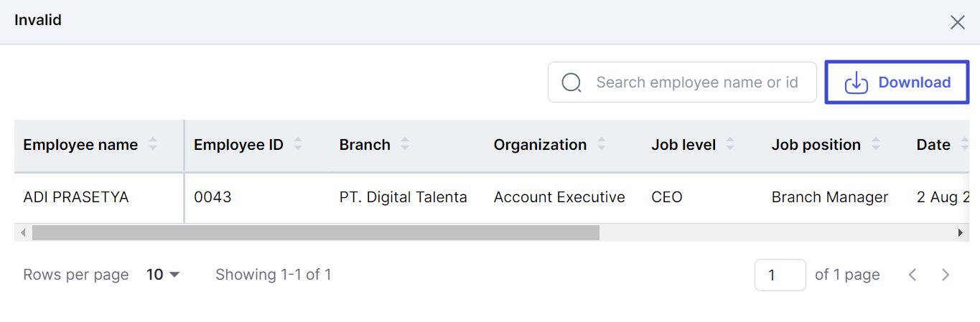Sort by Branch column arrows

point(405,145)
